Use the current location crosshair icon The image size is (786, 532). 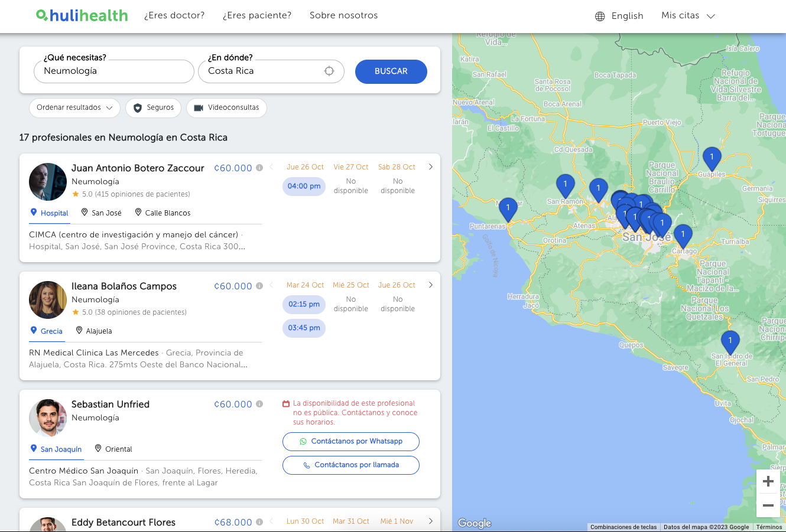pyautogui.click(x=329, y=71)
